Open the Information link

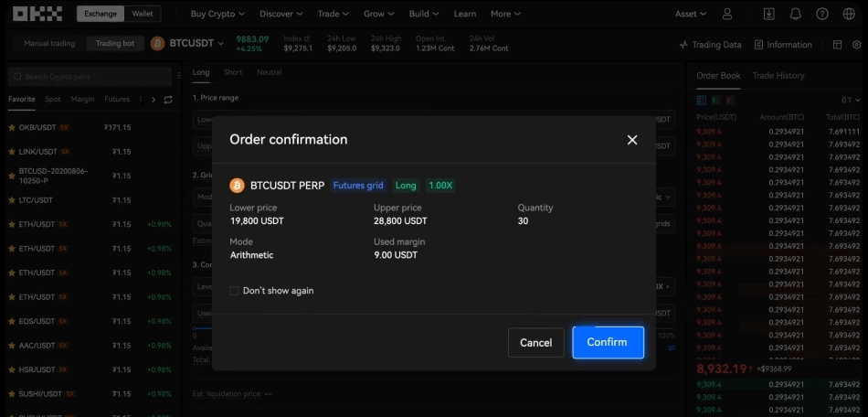783,45
